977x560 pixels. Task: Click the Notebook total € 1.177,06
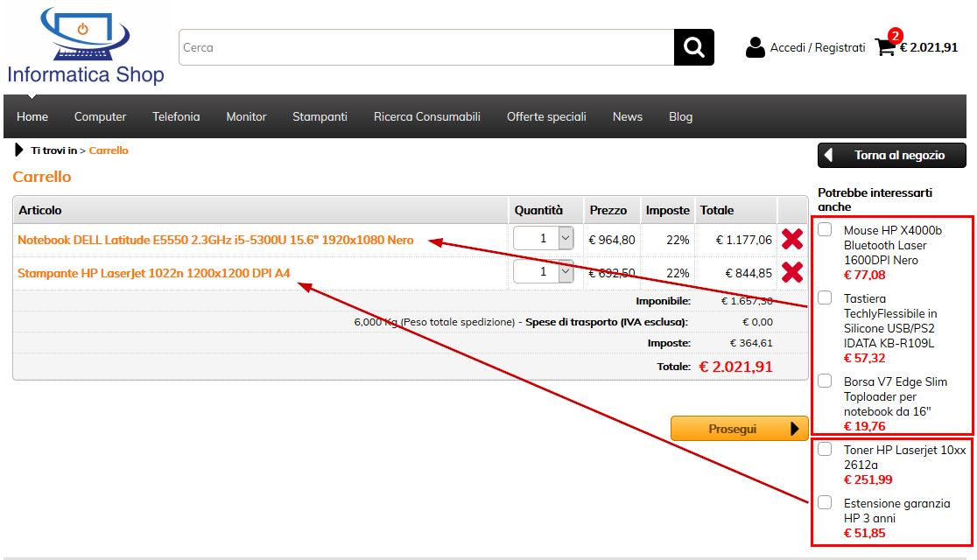[x=744, y=240]
